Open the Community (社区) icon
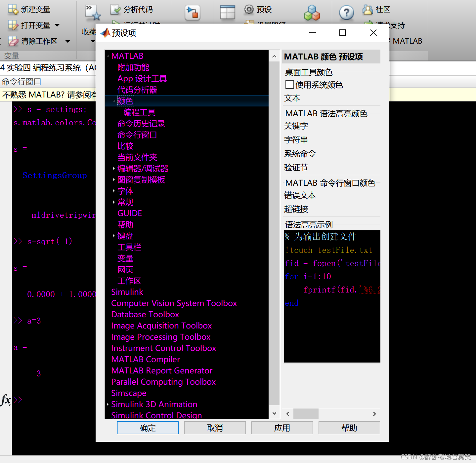The width and height of the screenshot is (476, 463). 368,10
